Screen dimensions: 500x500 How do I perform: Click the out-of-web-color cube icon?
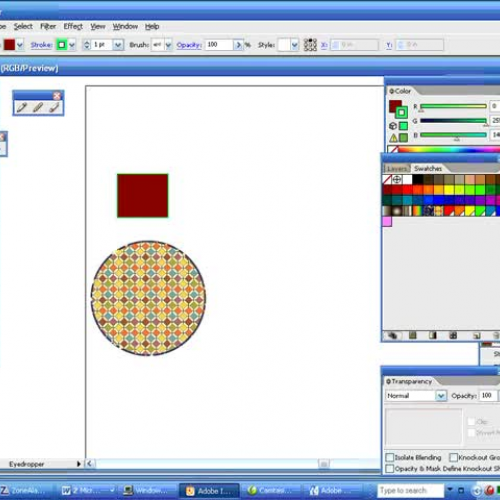393,126
